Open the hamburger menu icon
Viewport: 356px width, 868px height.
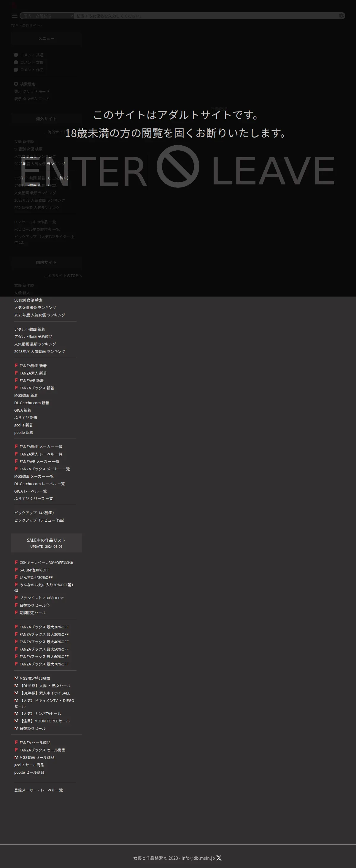(x=15, y=16)
